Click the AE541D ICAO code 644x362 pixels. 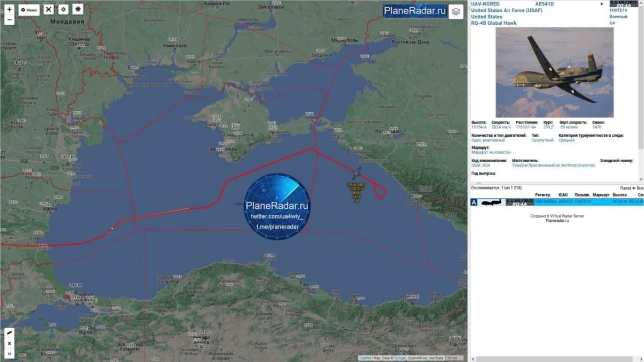544,4
